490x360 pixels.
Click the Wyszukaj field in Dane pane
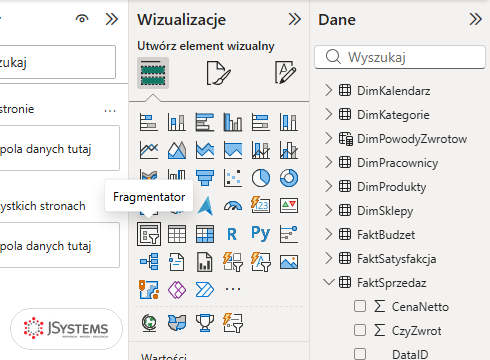coord(400,57)
